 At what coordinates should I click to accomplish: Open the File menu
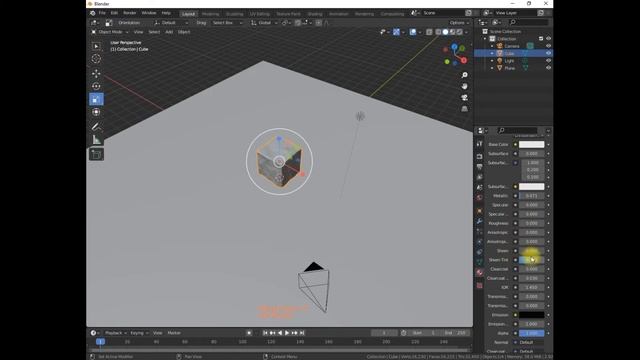[x=102, y=13]
